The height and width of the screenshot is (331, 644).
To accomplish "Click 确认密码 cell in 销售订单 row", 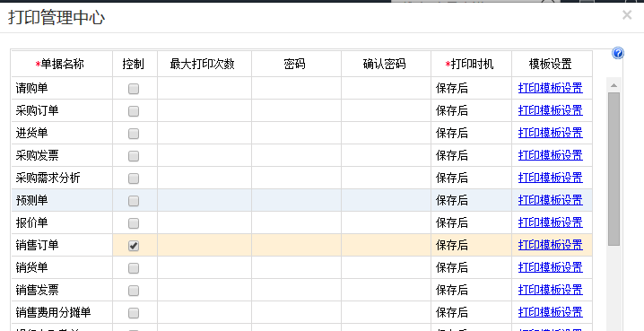I will click(386, 245).
